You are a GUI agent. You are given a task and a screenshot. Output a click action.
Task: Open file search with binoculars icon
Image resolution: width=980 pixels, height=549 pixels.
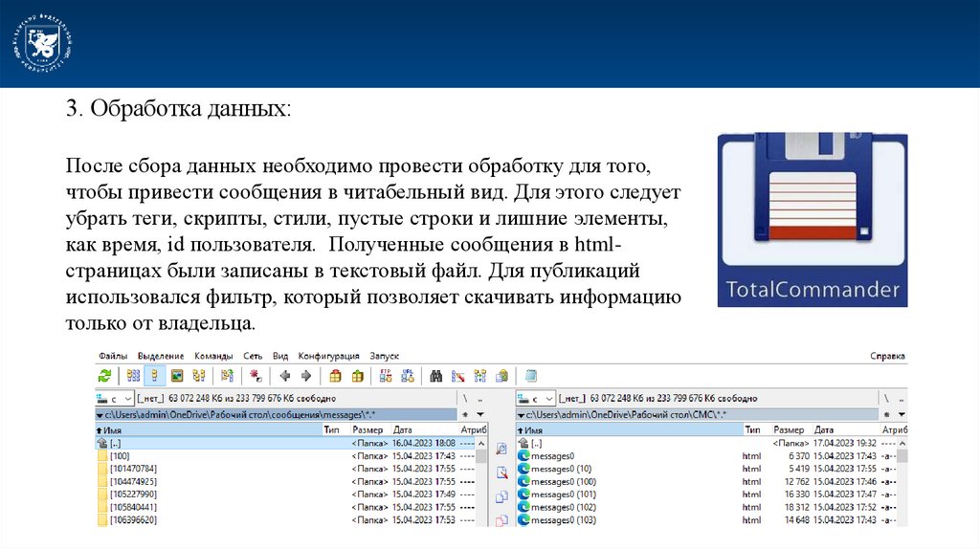[436, 376]
